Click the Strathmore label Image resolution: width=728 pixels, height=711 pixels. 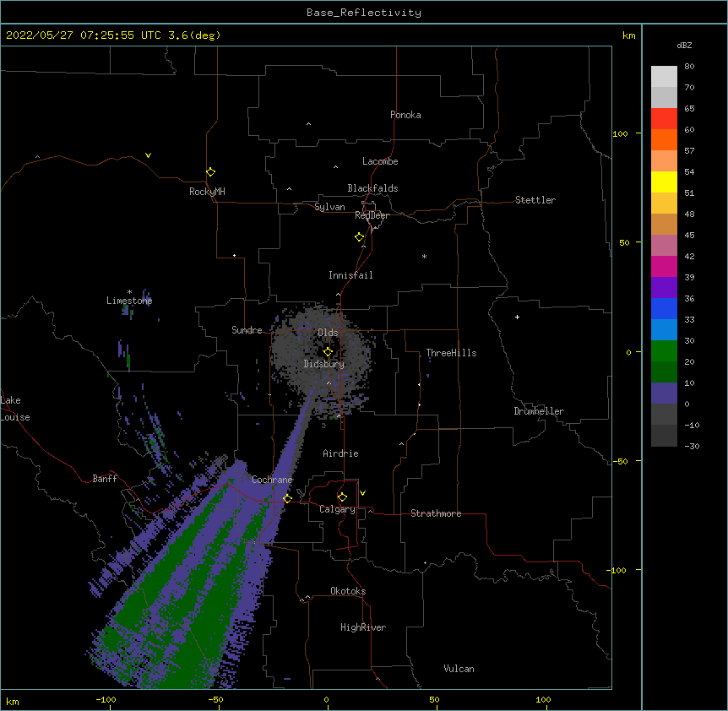pyautogui.click(x=436, y=513)
